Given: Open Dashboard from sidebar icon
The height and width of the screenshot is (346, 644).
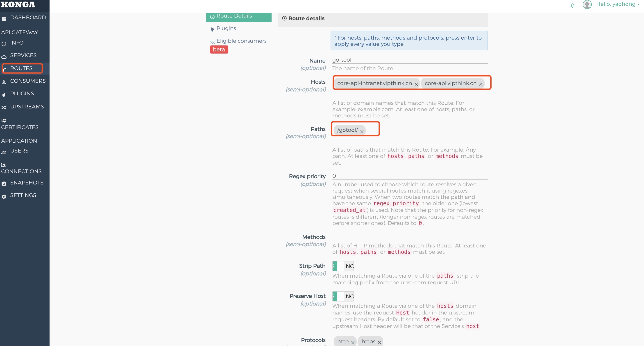Looking at the screenshot, I should (x=4, y=18).
